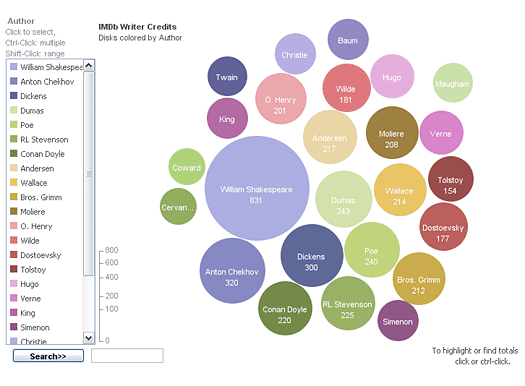Click the author list scroll down arrow
This screenshot has width=525, height=386.
[89, 338]
